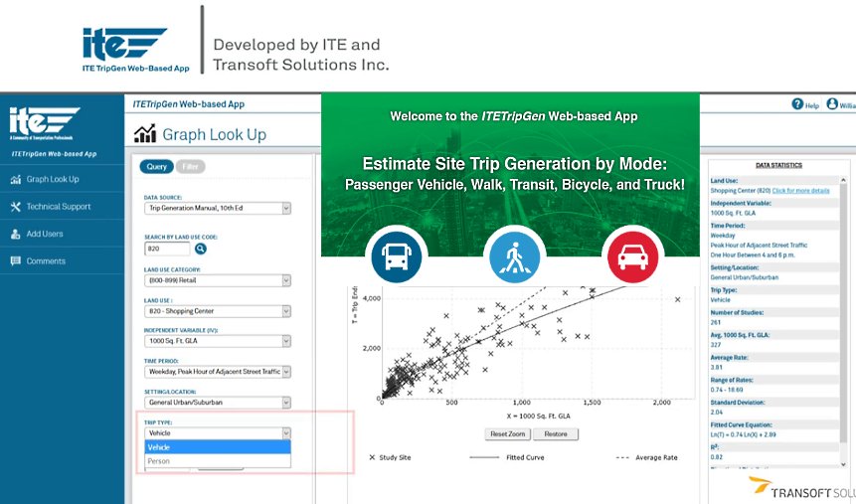Click the fitted curve equation text

(x=743, y=434)
